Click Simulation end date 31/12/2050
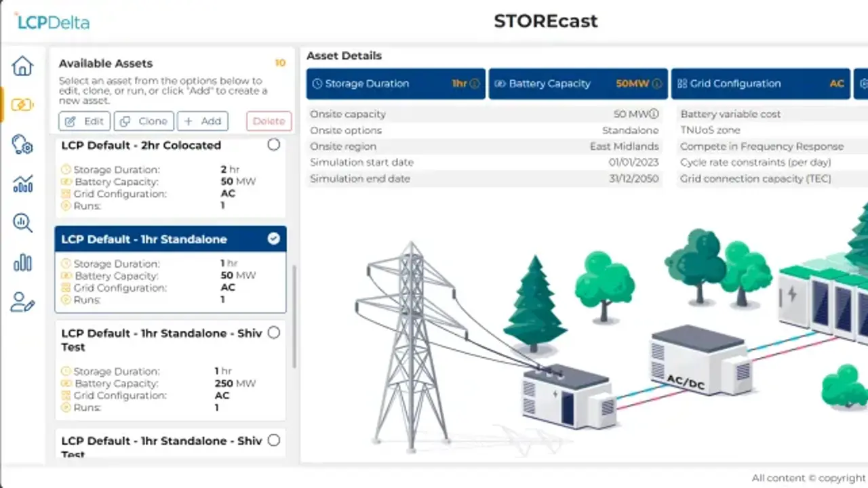 coord(633,179)
